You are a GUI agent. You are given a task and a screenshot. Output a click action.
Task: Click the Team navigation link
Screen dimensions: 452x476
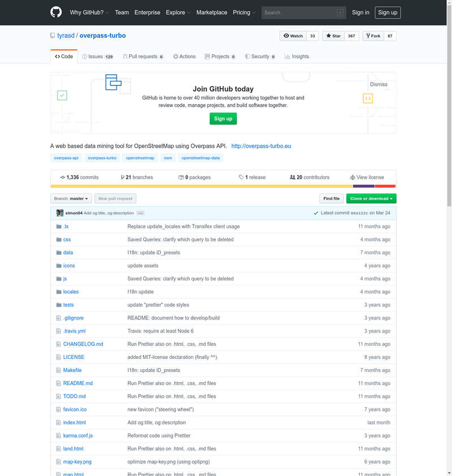(122, 12)
